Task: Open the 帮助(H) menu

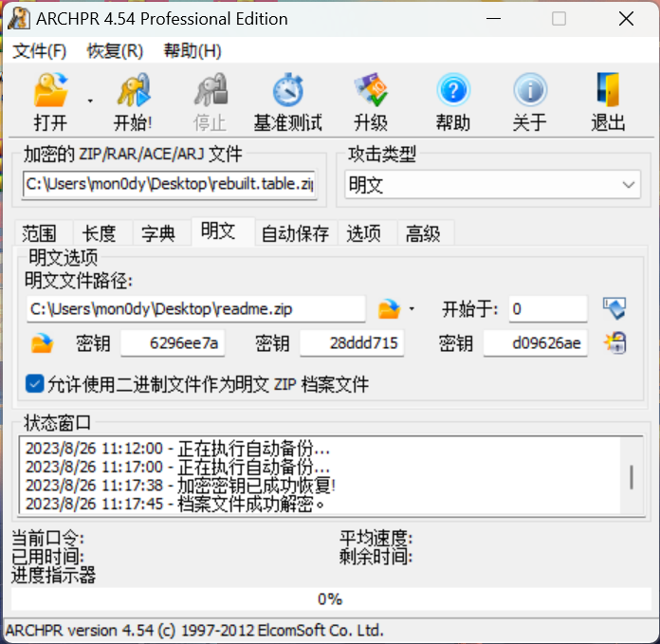Action: point(192,51)
